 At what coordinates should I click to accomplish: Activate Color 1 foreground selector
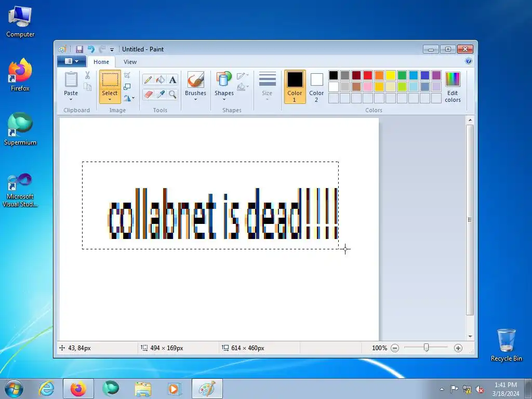pyautogui.click(x=295, y=87)
